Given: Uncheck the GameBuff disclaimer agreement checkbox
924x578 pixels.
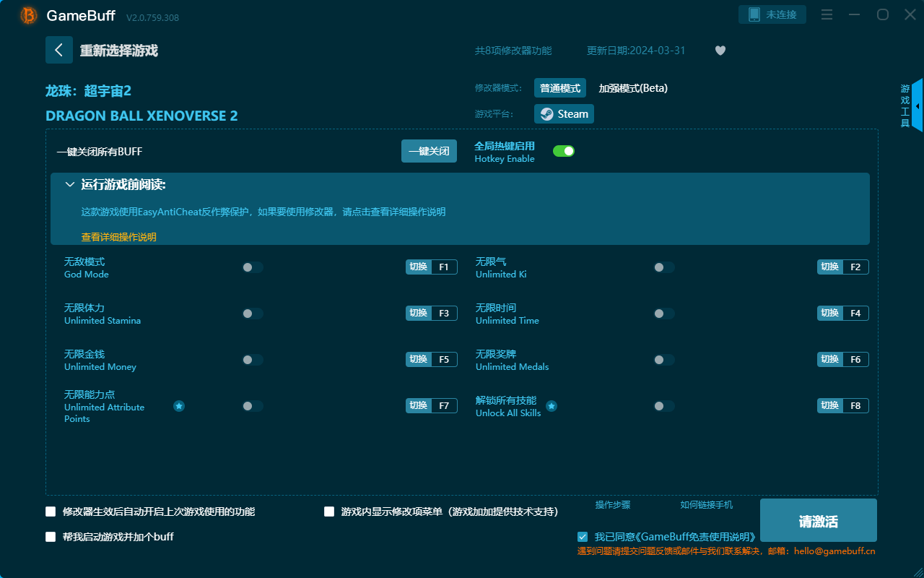Looking at the screenshot, I should (x=583, y=537).
